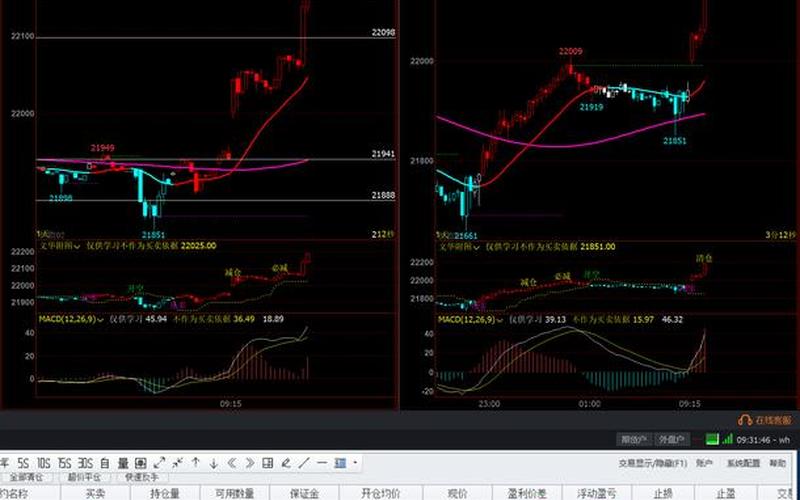This screenshot has height=500, width=800.
Task: Select the pencil drawing tool
Action: [286, 463]
